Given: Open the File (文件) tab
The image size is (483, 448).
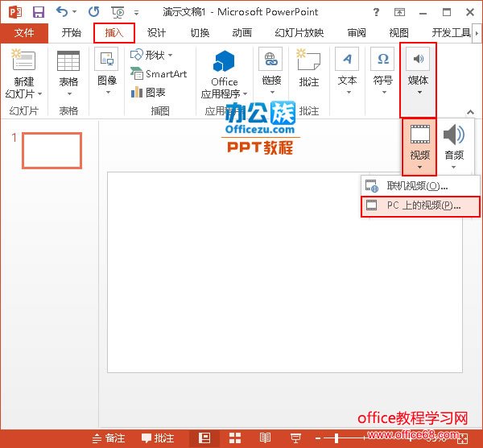Looking at the screenshot, I should click(24, 33).
